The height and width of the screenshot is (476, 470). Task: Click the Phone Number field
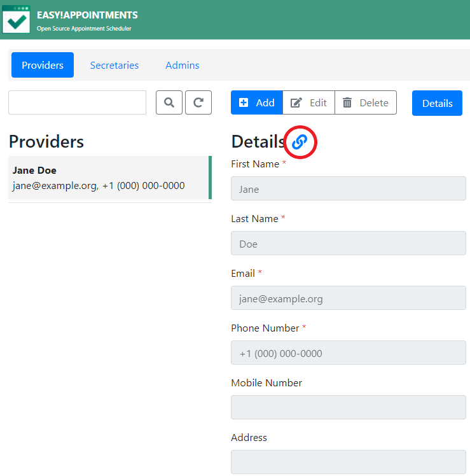coord(349,353)
